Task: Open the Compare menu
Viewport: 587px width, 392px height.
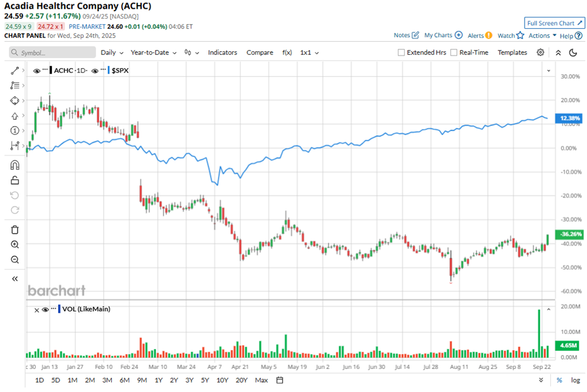Action: [x=259, y=52]
